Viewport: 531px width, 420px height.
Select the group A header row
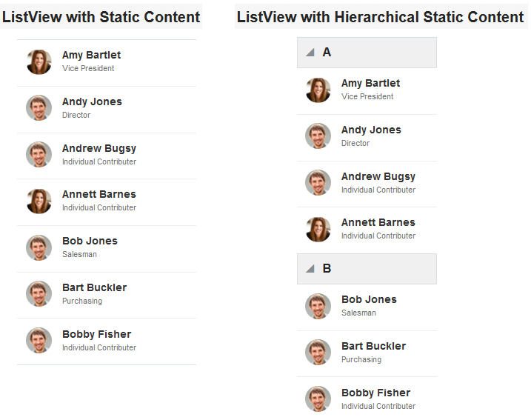(367, 53)
